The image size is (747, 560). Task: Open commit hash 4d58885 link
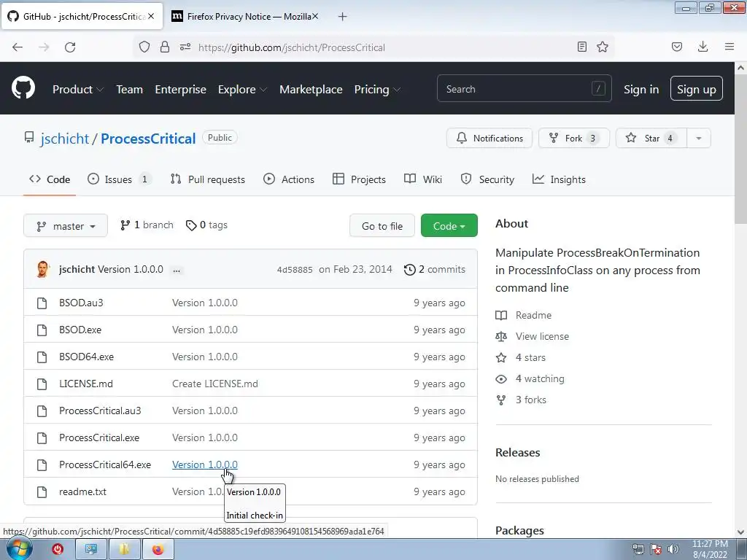pos(295,270)
